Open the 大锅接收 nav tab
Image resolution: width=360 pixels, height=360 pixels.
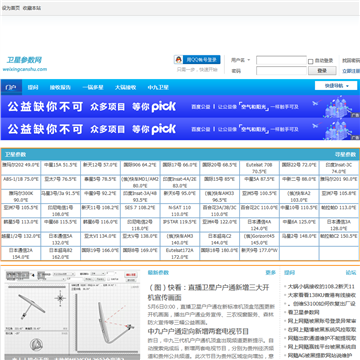point(126,88)
